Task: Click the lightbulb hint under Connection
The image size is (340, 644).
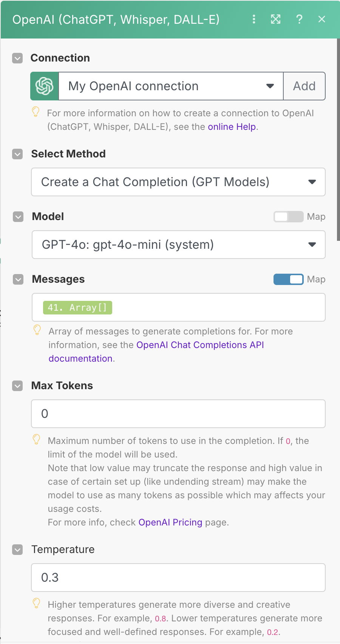Action: 36,112
